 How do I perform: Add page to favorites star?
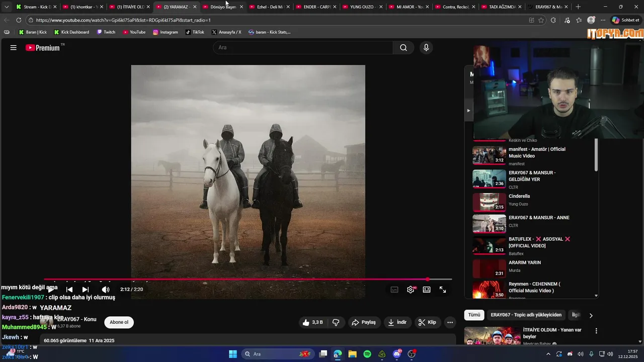point(541,20)
